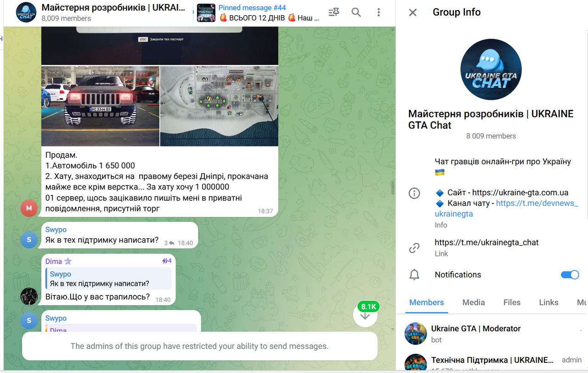Open the Технічна Підтримка admin member row
Viewport: 588px width, 373px height.
click(x=492, y=362)
